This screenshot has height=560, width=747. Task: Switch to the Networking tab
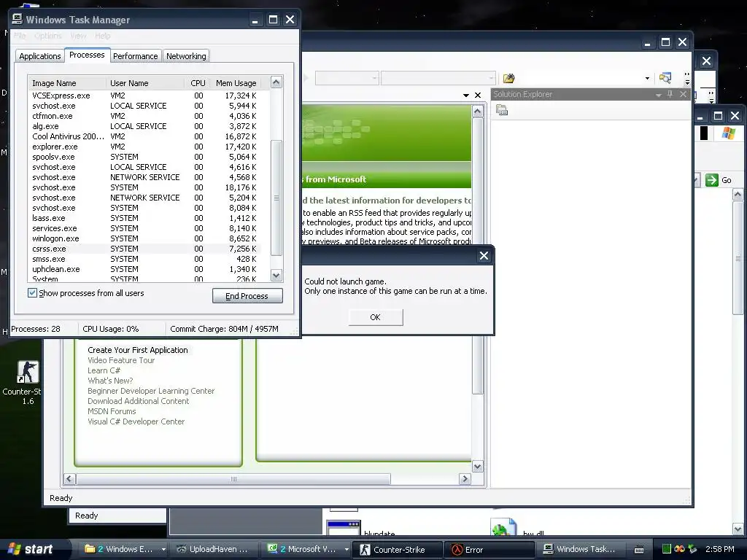click(186, 56)
